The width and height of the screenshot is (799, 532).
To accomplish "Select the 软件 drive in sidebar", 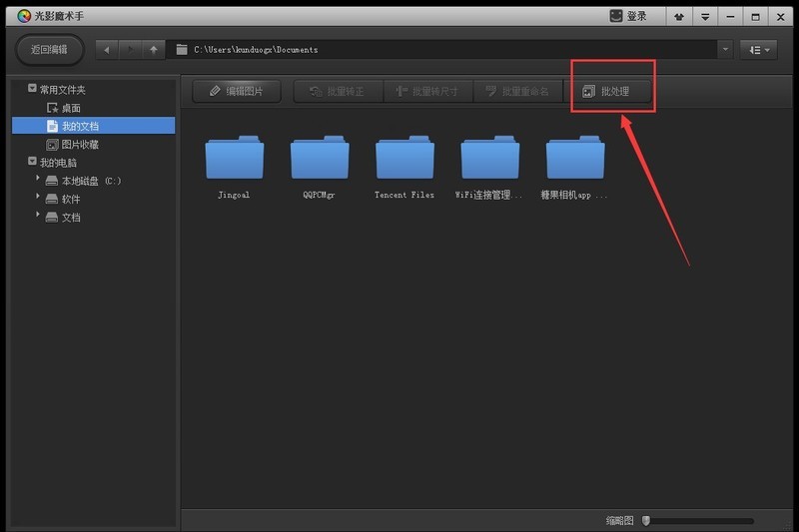I will (x=70, y=199).
